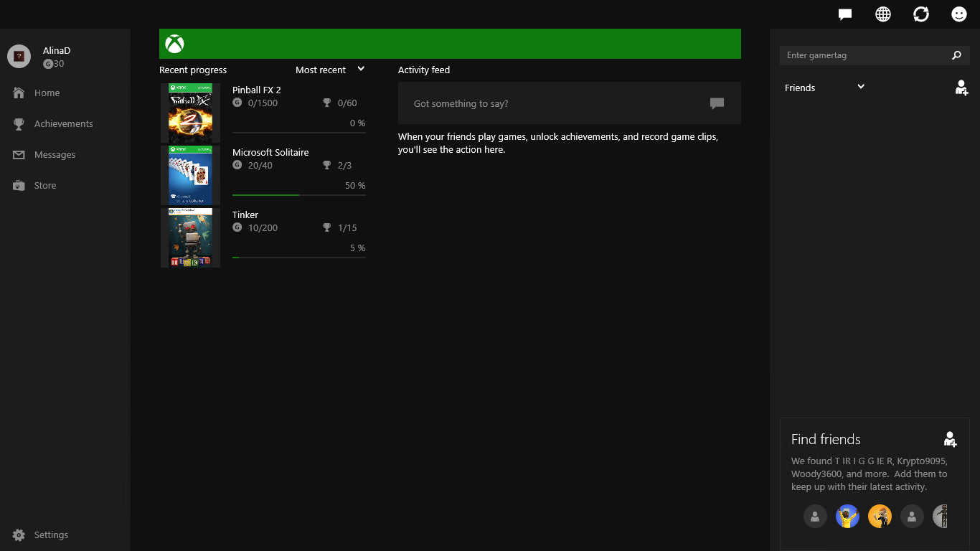Click the Achievements trophy icon in sidebar
The height and width of the screenshot is (551, 980).
pos(19,123)
